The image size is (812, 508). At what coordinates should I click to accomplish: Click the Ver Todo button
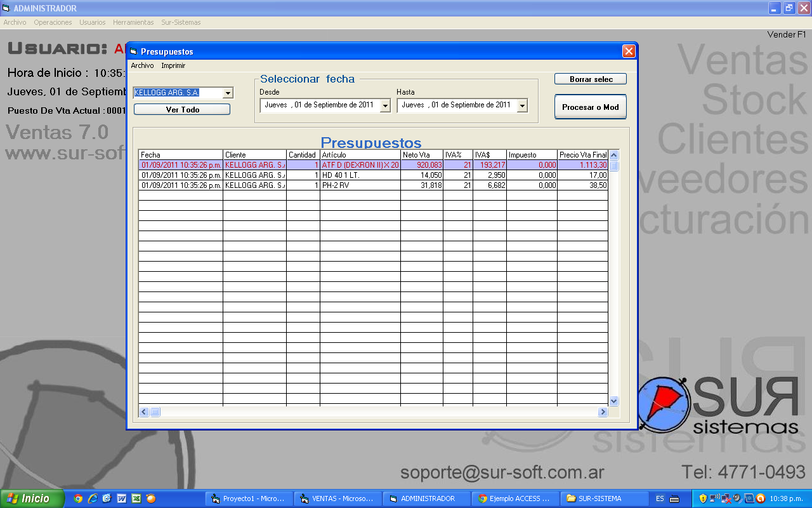182,109
